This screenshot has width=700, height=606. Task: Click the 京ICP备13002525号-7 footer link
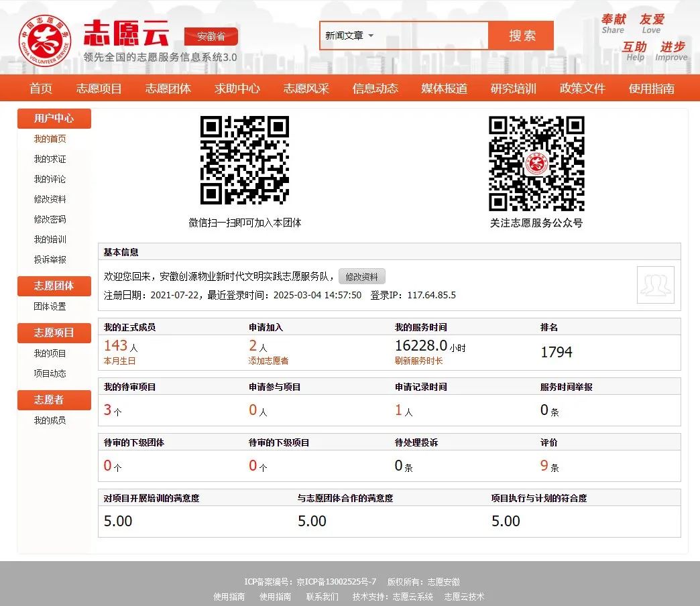[336, 582]
